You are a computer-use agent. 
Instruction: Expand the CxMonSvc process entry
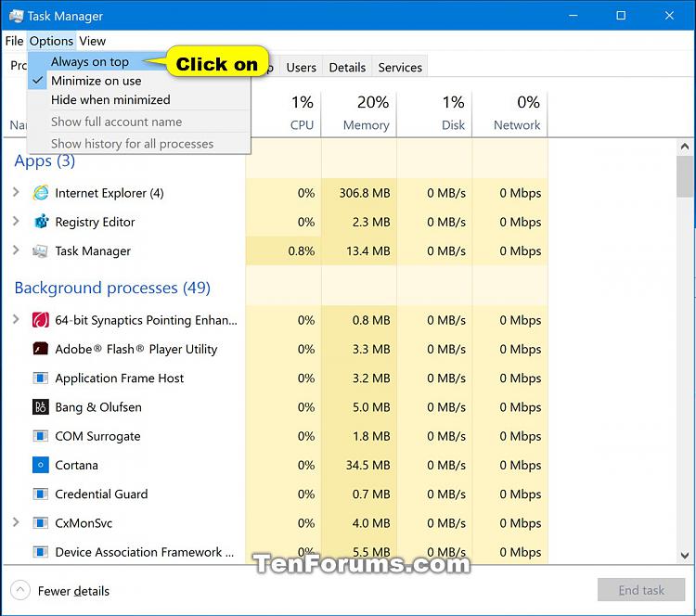(x=16, y=522)
